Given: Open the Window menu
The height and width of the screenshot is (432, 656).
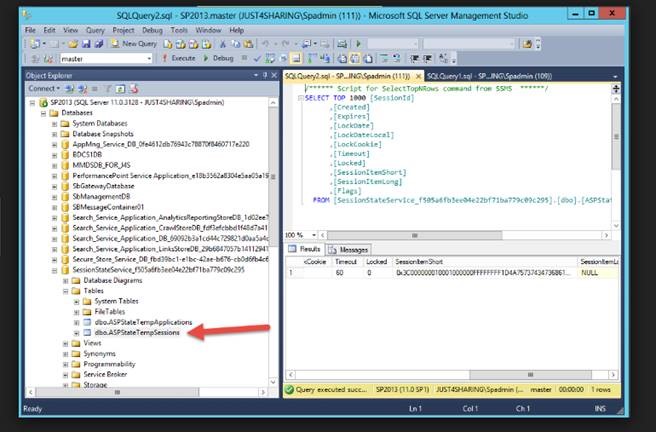Looking at the screenshot, I should pyautogui.click(x=208, y=30).
